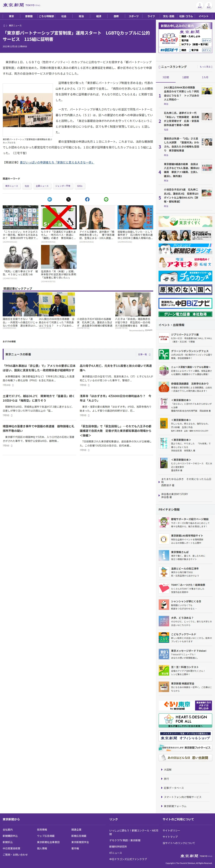The width and height of the screenshot is (215, 868).
Task: Click 東京新聞140周年特設サイト PR icon
Action: point(164,539)
